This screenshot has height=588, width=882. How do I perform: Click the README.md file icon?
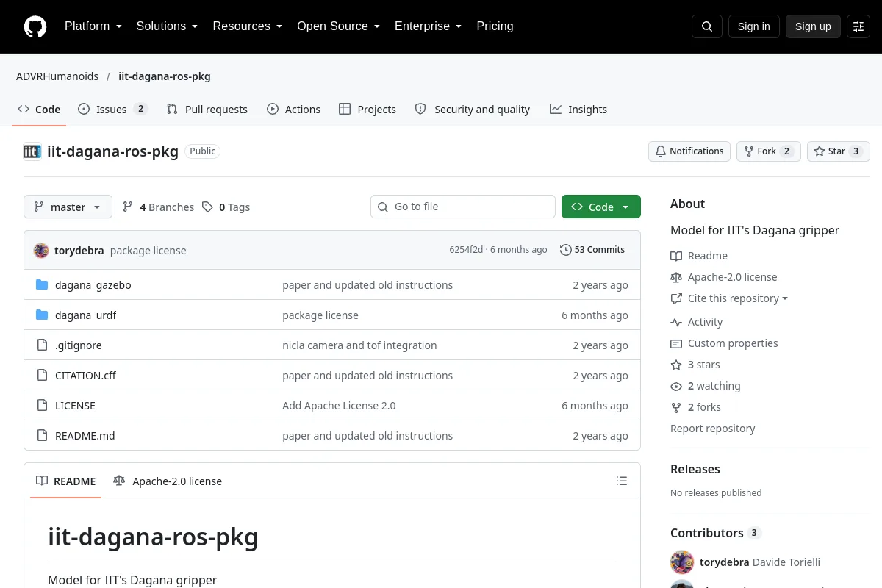coord(42,435)
